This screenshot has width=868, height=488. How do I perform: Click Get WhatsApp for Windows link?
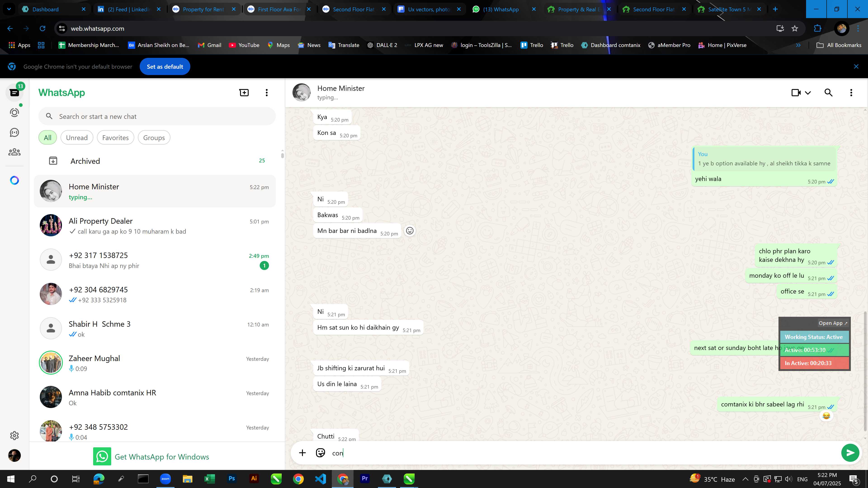(151, 457)
